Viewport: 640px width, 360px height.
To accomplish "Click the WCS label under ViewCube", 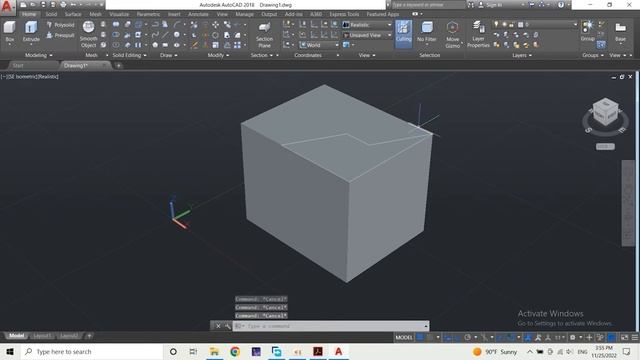I will click(605, 146).
